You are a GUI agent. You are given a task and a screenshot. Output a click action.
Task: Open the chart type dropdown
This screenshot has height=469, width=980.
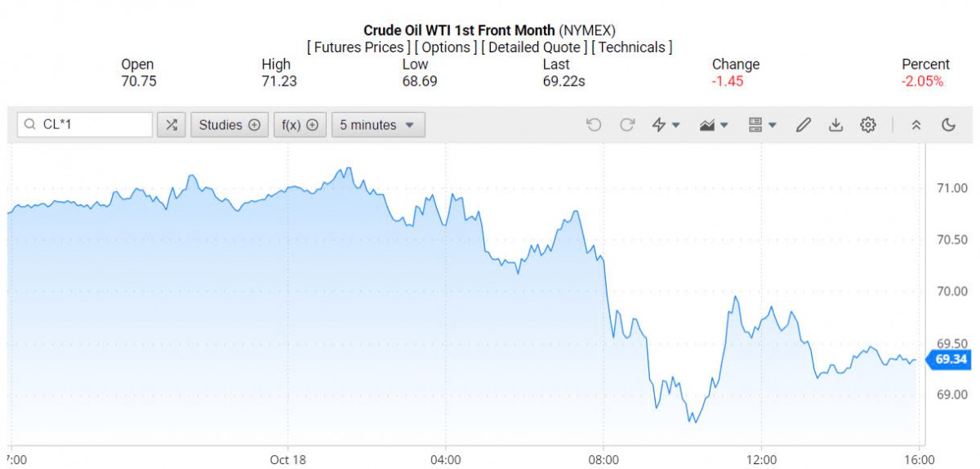pyautogui.click(x=713, y=125)
